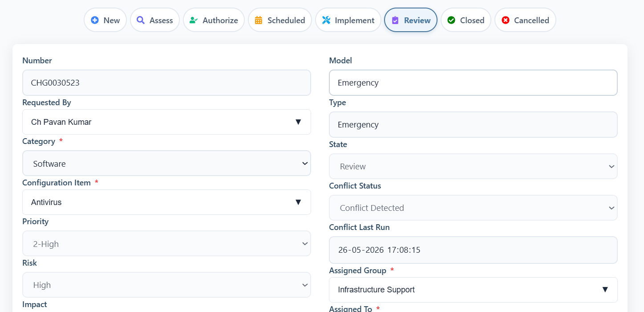Click the Model label

(x=340, y=61)
